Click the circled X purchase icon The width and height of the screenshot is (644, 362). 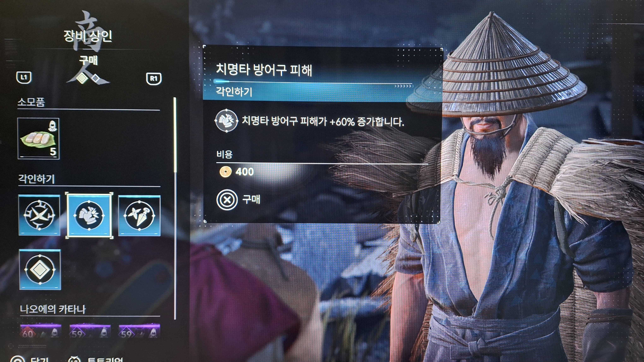click(227, 200)
